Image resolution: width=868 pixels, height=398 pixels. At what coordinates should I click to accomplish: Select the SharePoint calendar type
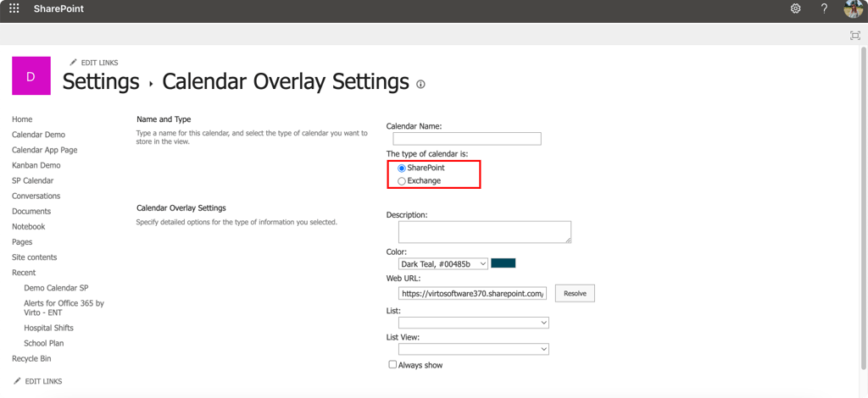(402, 168)
